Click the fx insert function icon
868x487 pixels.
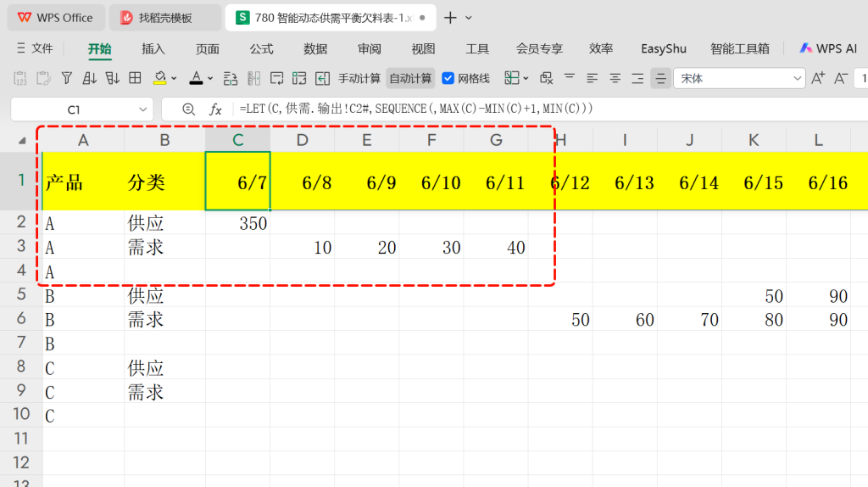tap(215, 109)
